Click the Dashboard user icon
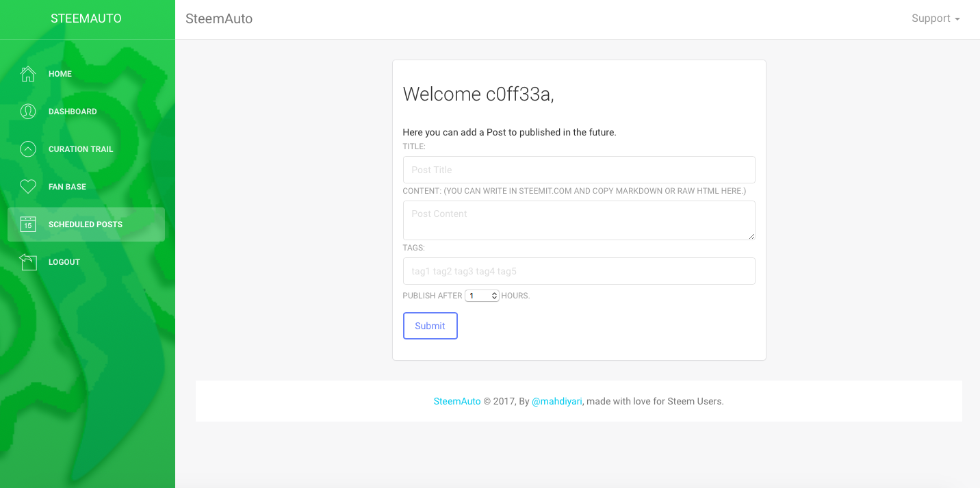This screenshot has width=980, height=488. point(28,112)
